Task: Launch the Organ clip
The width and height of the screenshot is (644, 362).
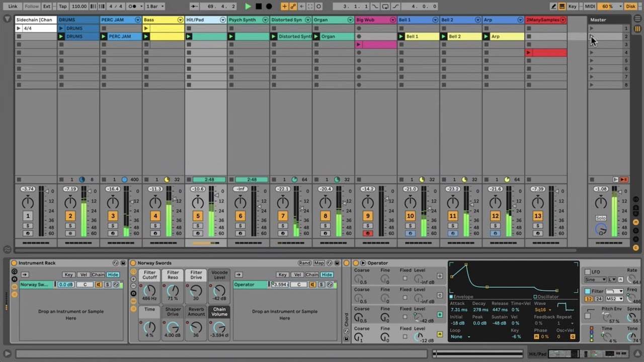Action: coord(316,37)
